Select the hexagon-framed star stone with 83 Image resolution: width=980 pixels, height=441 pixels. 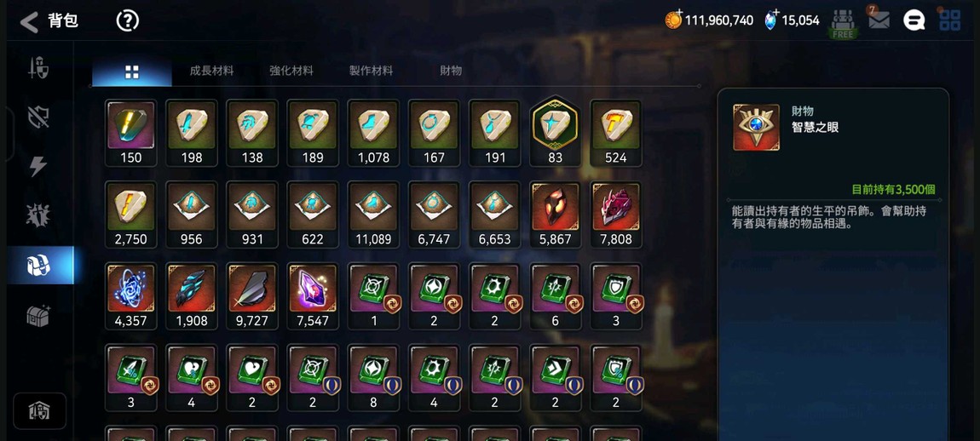click(x=555, y=133)
